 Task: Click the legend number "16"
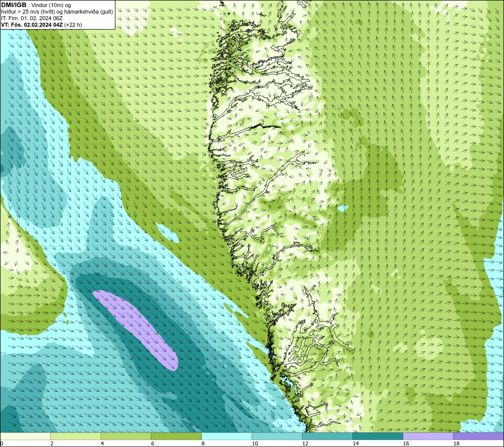click(406, 443)
